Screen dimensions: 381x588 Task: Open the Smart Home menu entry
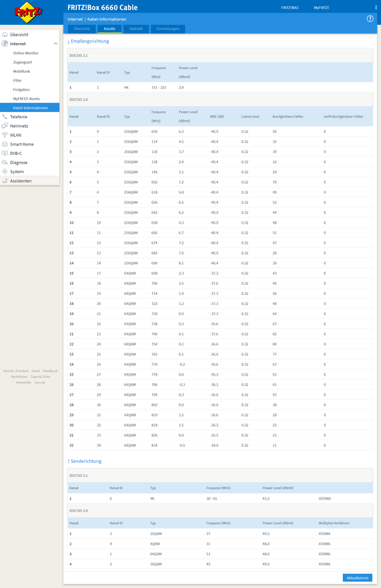[x=22, y=144]
